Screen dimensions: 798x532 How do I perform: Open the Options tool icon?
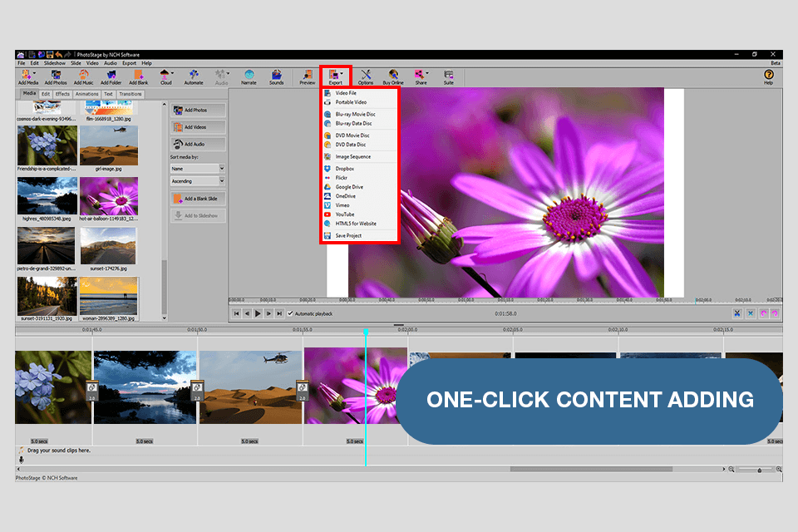click(x=366, y=76)
